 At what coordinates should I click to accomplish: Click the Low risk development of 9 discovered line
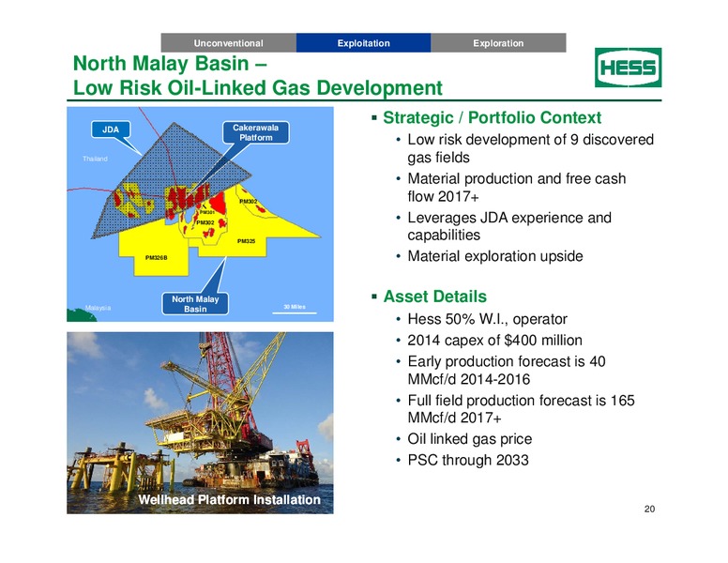point(531,140)
